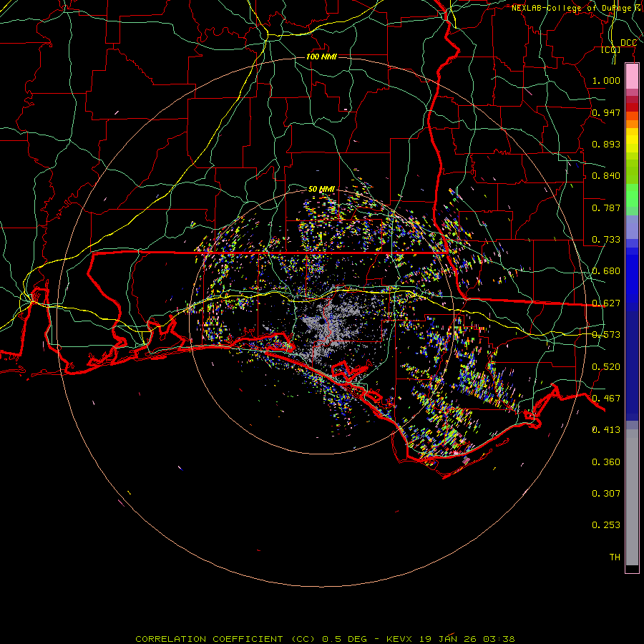The width and height of the screenshot is (644, 644).
Task: Click the 0.520 scale value
Action: 606,367
